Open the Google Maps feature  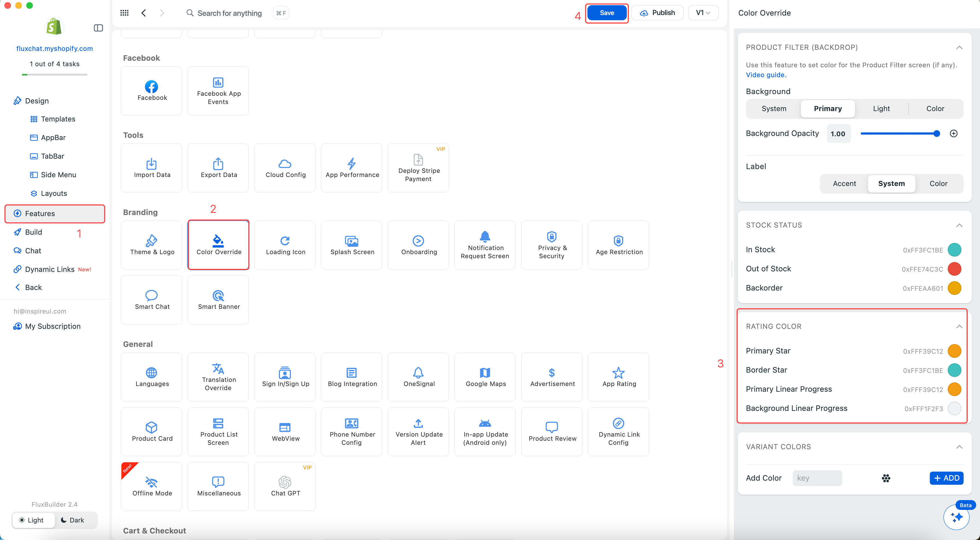pos(485,377)
